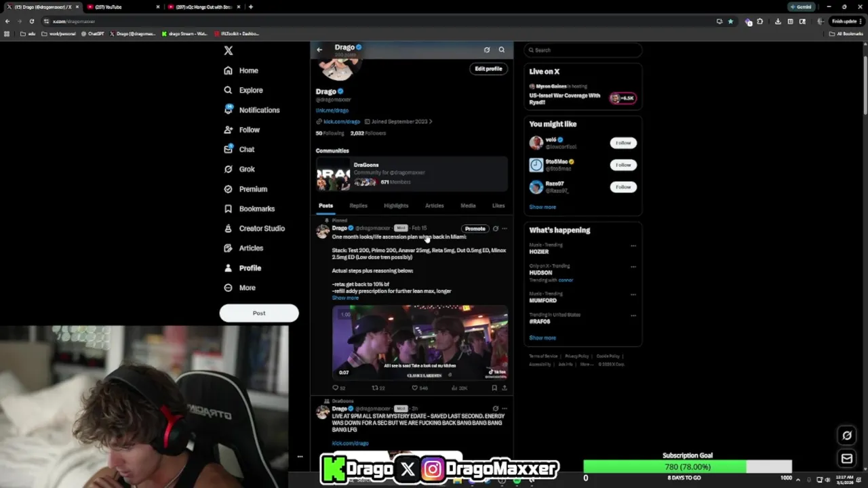
Task: Click Grok icon on pinned post
Action: tap(495, 228)
